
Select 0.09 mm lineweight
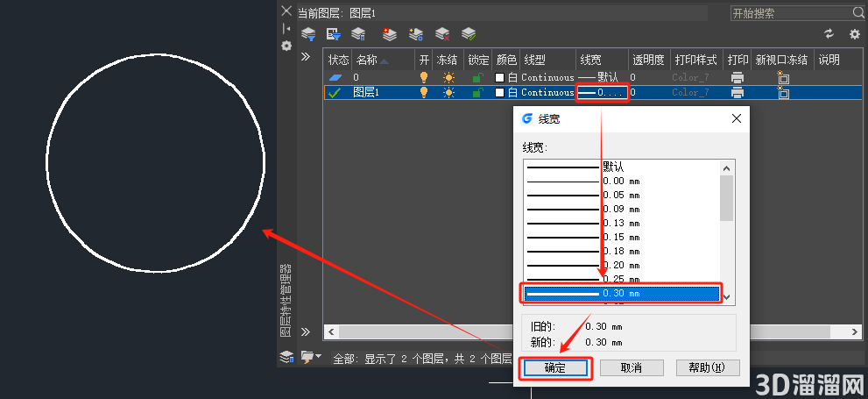tap(622, 209)
